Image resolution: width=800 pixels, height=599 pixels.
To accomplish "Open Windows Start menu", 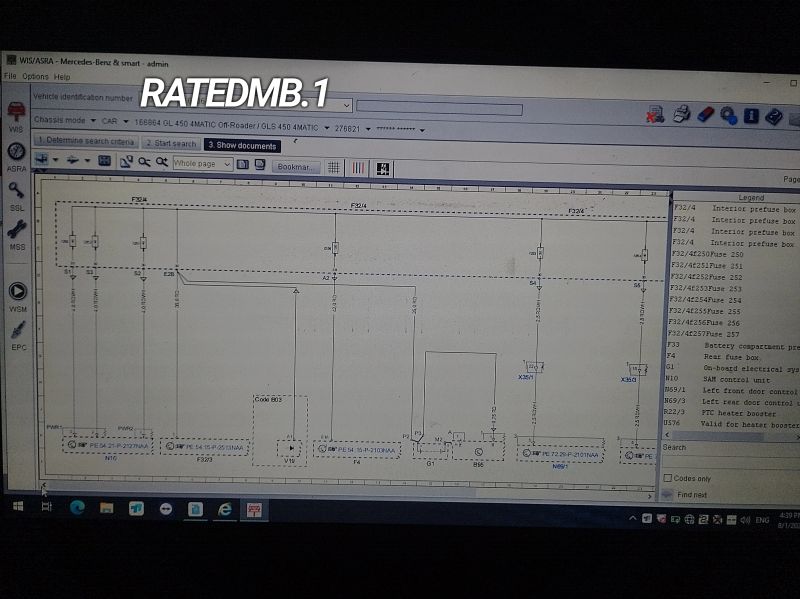I will tap(18, 506).
